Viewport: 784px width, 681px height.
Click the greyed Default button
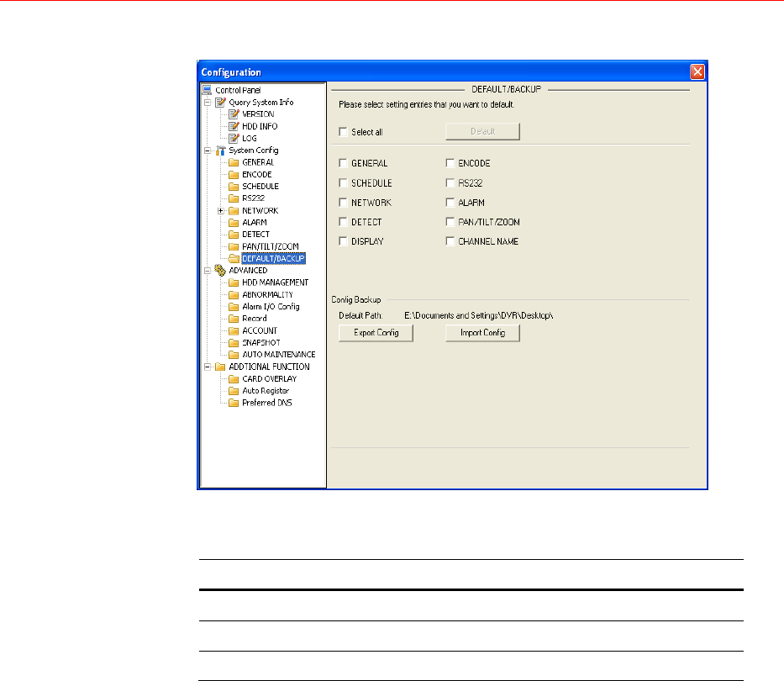click(x=482, y=132)
